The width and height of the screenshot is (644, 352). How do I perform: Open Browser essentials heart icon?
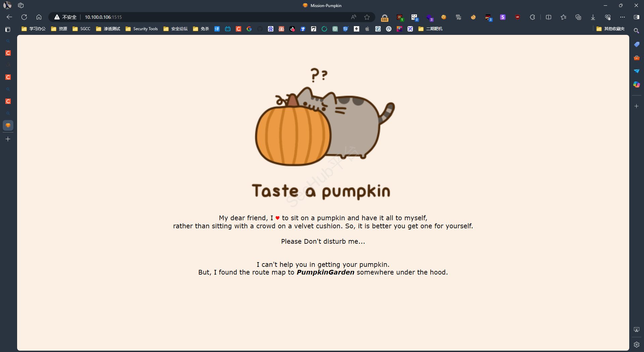(x=608, y=17)
